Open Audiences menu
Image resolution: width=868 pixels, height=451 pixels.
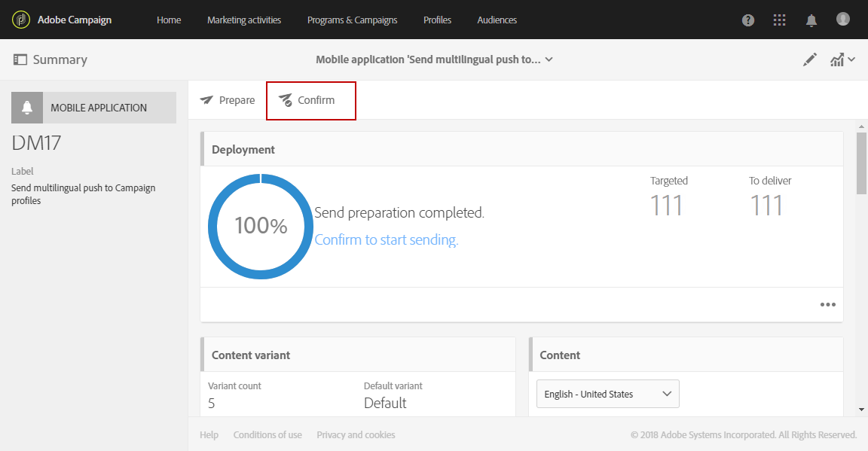click(x=497, y=20)
